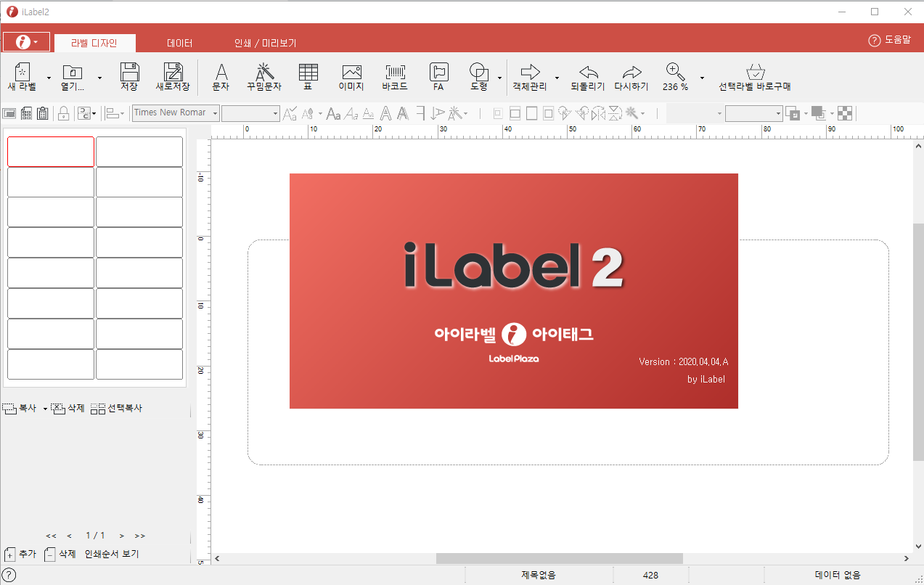
Task: Go to the previous page with <
Action: coord(69,536)
